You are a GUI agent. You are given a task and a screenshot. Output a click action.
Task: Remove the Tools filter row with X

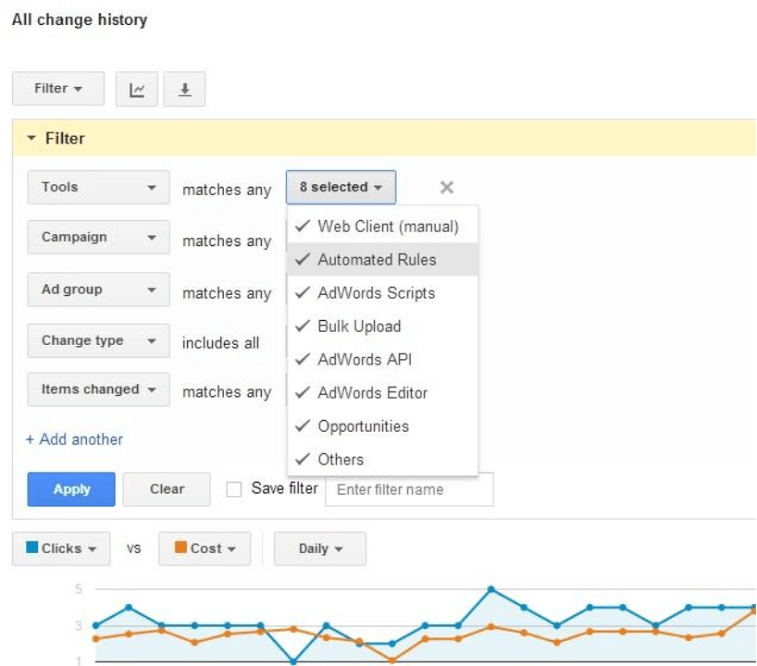447,187
